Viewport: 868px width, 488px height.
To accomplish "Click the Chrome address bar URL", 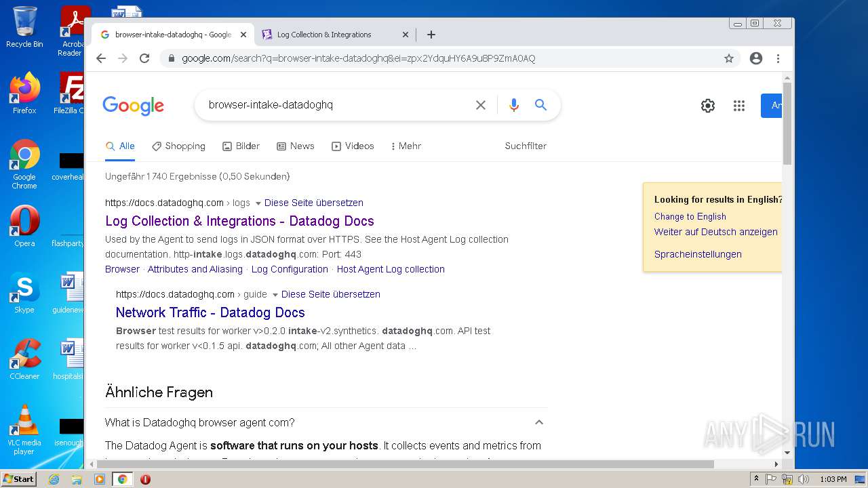I will [358, 58].
